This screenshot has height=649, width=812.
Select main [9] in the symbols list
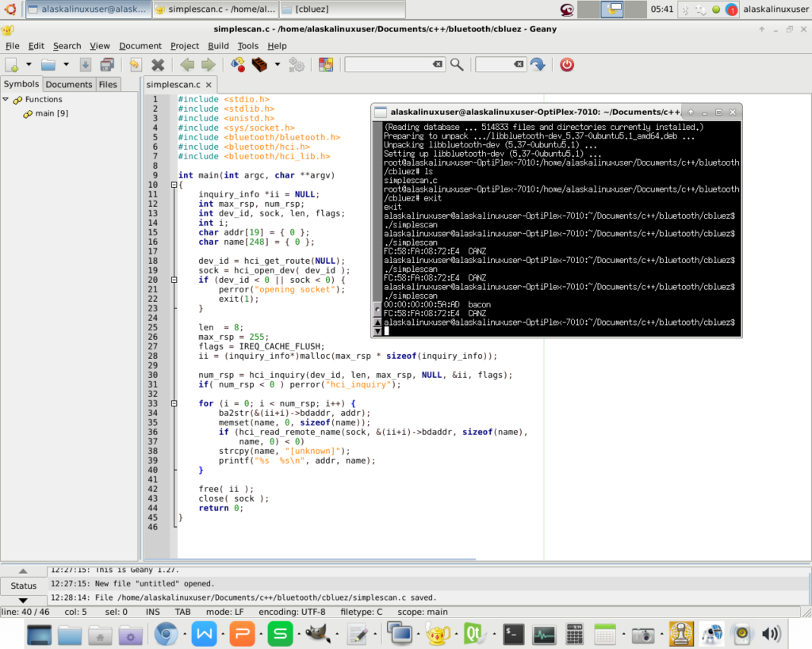(51, 114)
